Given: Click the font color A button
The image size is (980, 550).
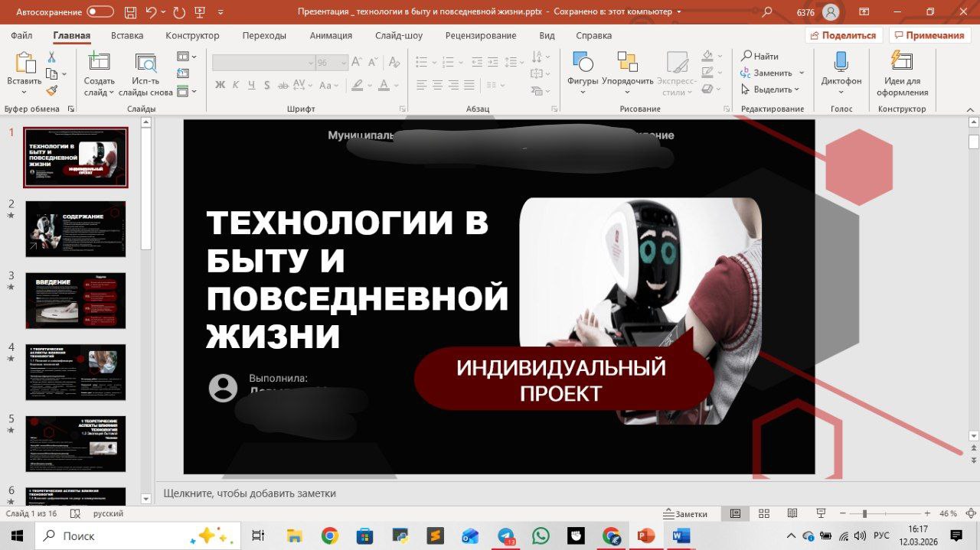Looking at the screenshot, I should pos(384,85).
